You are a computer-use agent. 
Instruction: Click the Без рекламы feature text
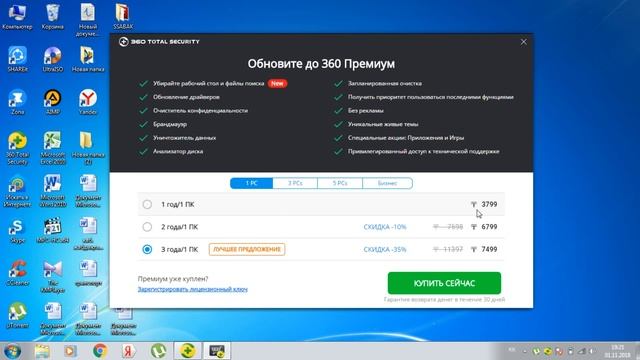(366, 111)
